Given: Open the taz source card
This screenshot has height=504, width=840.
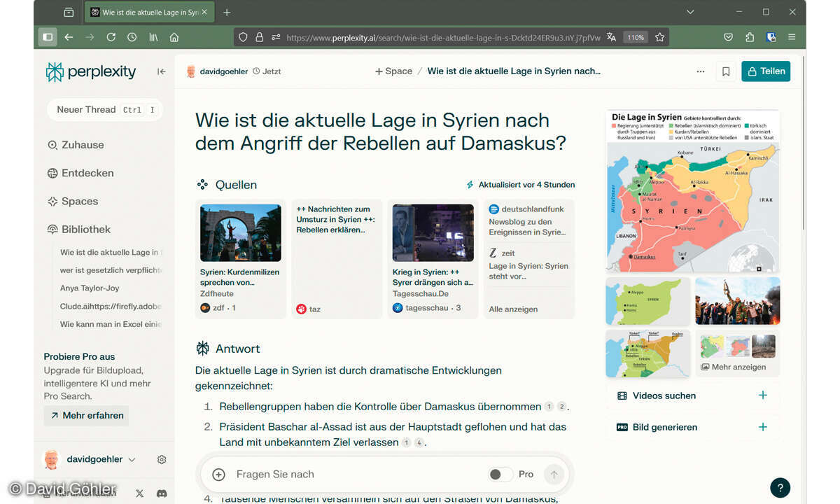Looking at the screenshot, I should pos(337,259).
